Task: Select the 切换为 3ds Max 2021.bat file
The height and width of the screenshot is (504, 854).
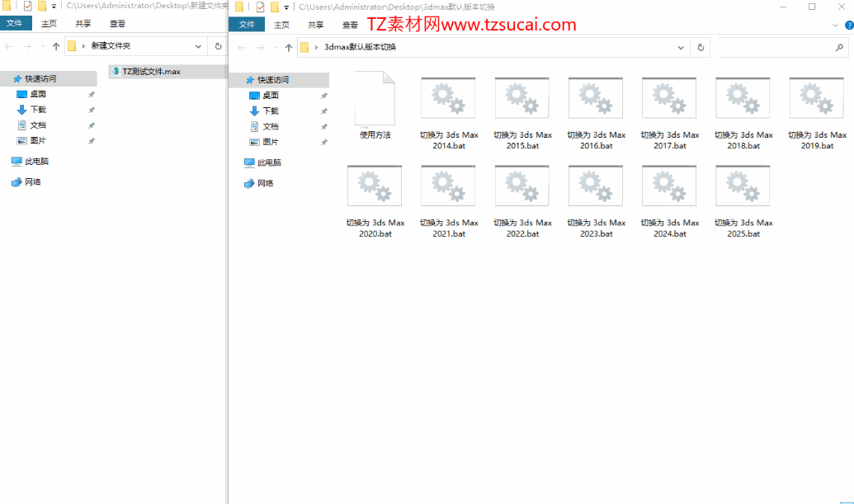Action: (x=448, y=200)
